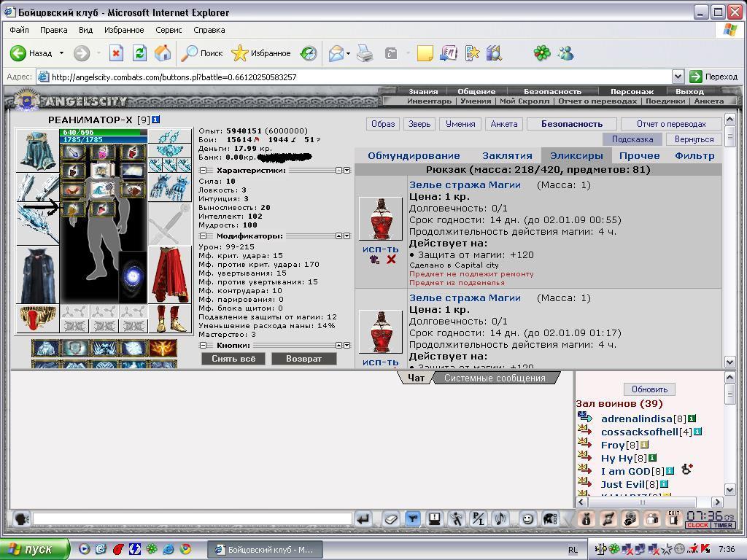Click the Вернуться button
The height and width of the screenshot is (560, 747).
click(x=694, y=139)
